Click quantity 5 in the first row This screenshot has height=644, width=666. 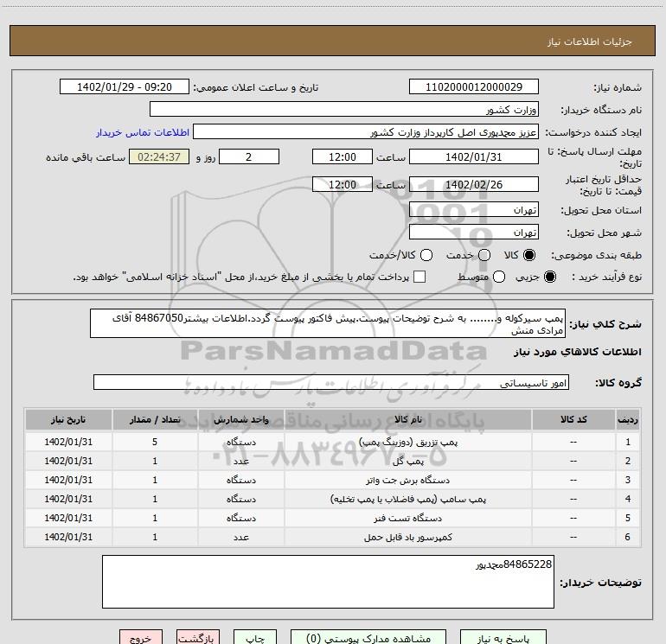tap(155, 442)
